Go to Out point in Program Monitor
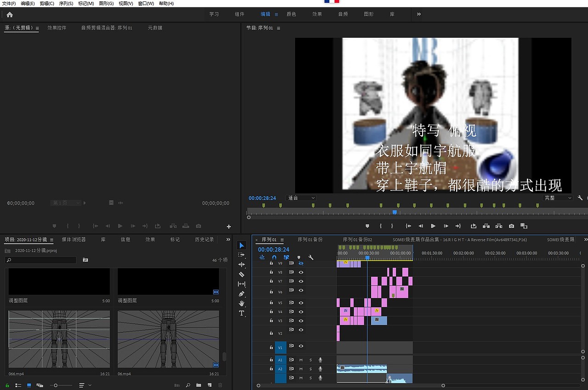 (x=458, y=226)
